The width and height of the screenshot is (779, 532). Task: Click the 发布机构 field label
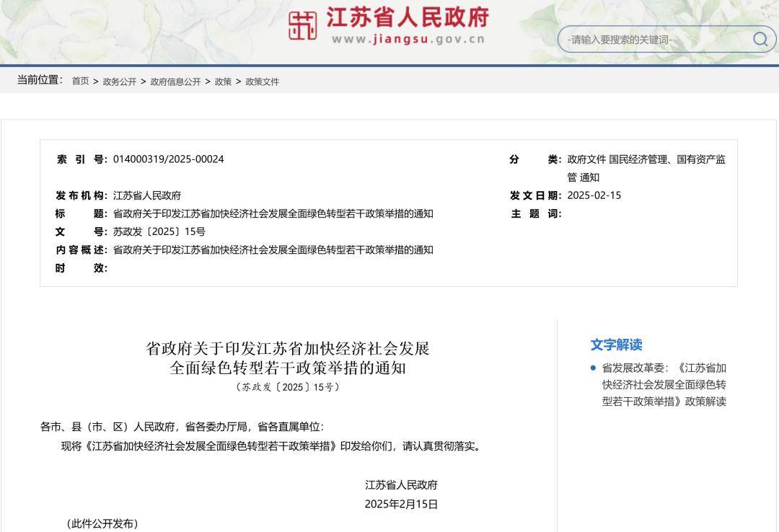(82, 195)
